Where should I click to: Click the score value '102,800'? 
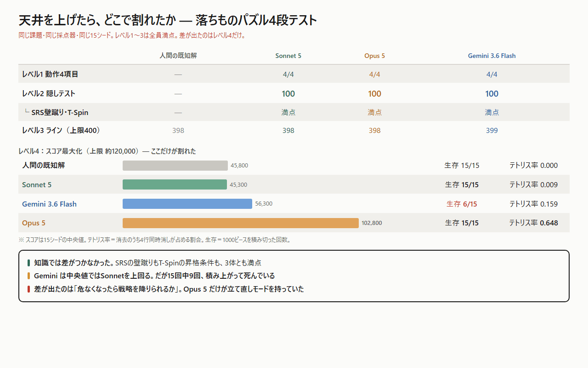372,223
